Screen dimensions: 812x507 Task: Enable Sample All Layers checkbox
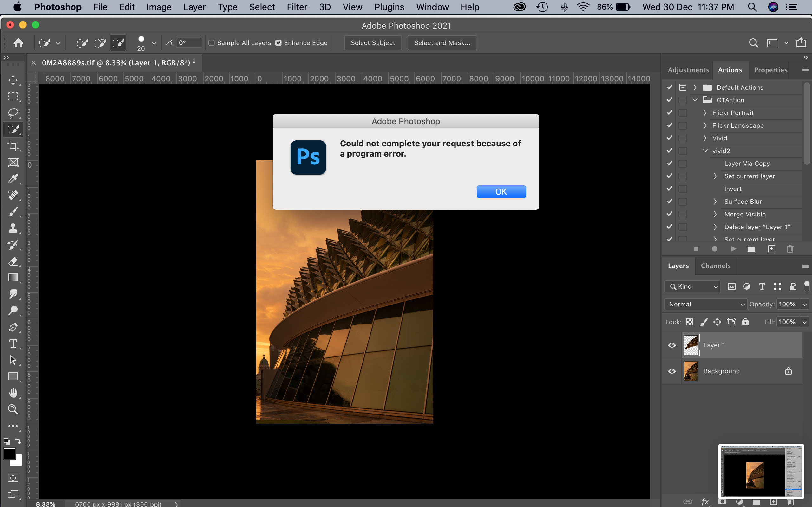click(212, 42)
